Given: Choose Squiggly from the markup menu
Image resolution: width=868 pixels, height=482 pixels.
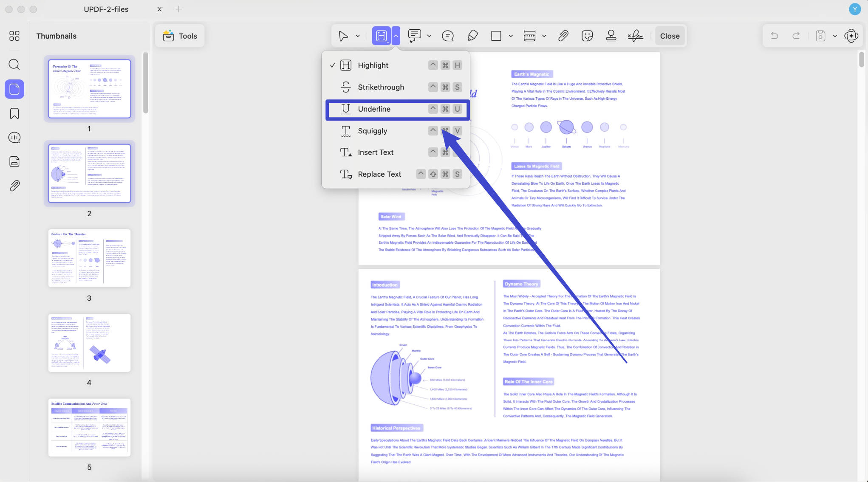Looking at the screenshot, I should 396,131.
